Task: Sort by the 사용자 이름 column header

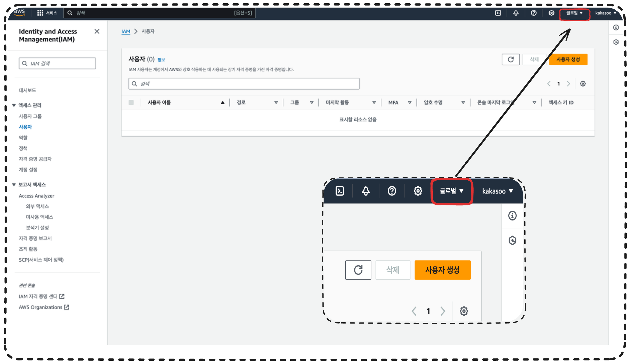Action: 159,102
